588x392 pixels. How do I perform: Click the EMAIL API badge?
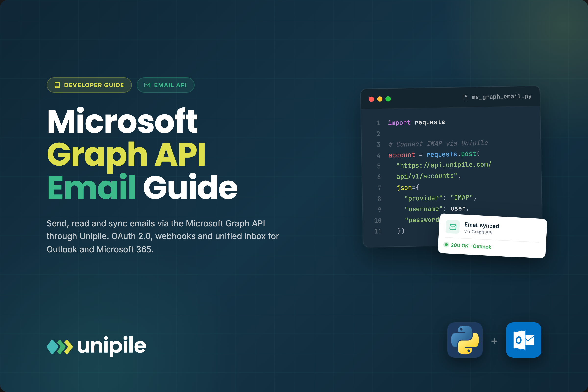click(166, 85)
